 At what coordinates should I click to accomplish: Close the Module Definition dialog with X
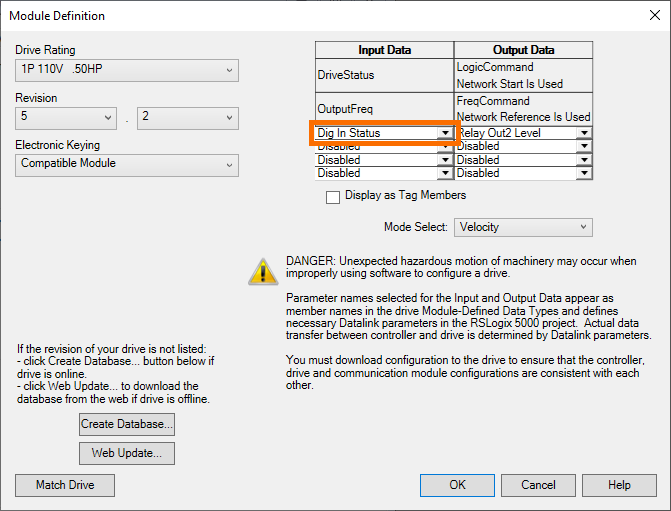pyautogui.click(x=654, y=15)
